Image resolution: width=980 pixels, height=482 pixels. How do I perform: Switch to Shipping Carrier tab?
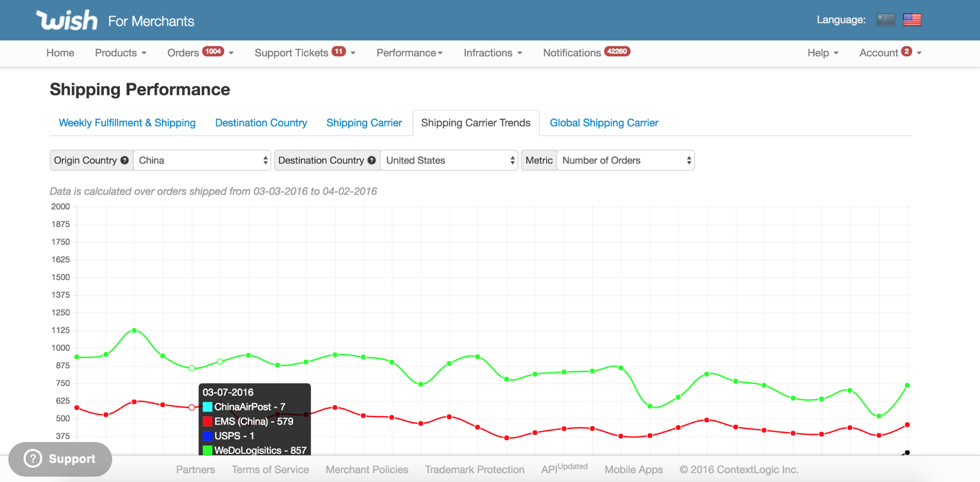tap(364, 123)
